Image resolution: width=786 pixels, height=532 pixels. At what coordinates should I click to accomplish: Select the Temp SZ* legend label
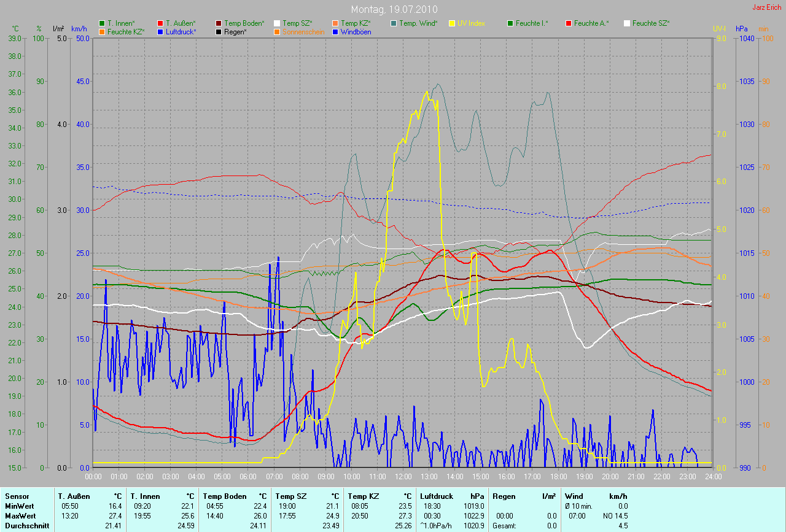pos(297,23)
